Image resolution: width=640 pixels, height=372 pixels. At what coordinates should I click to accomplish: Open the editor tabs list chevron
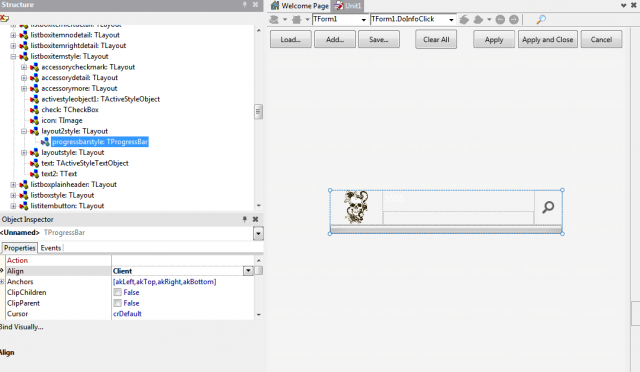click(x=624, y=5)
